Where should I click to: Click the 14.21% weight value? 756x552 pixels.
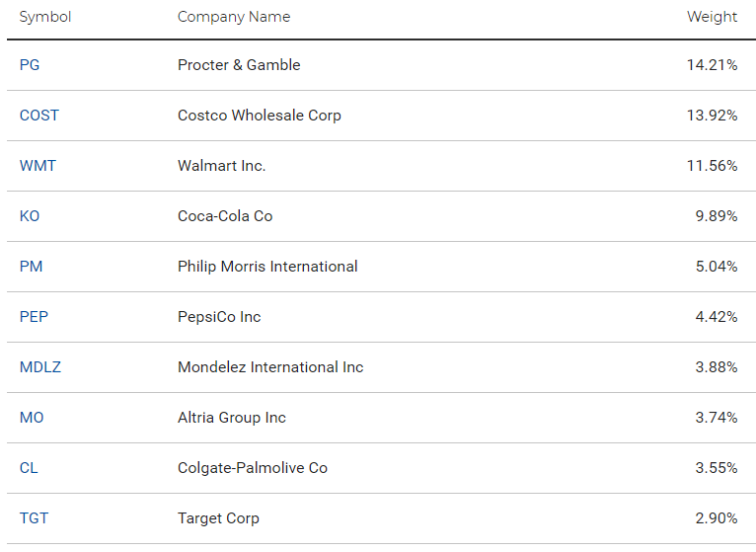click(713, 65)
